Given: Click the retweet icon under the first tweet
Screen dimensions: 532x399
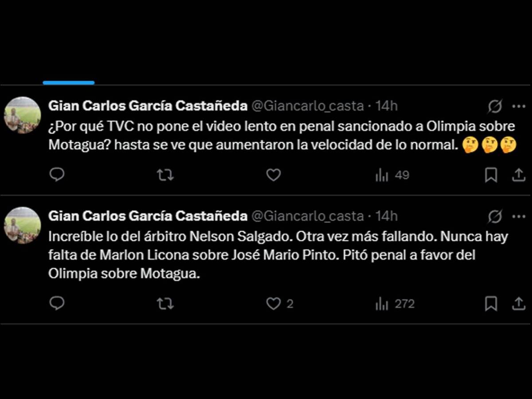Looking at the screenshot, I should 164,175.
